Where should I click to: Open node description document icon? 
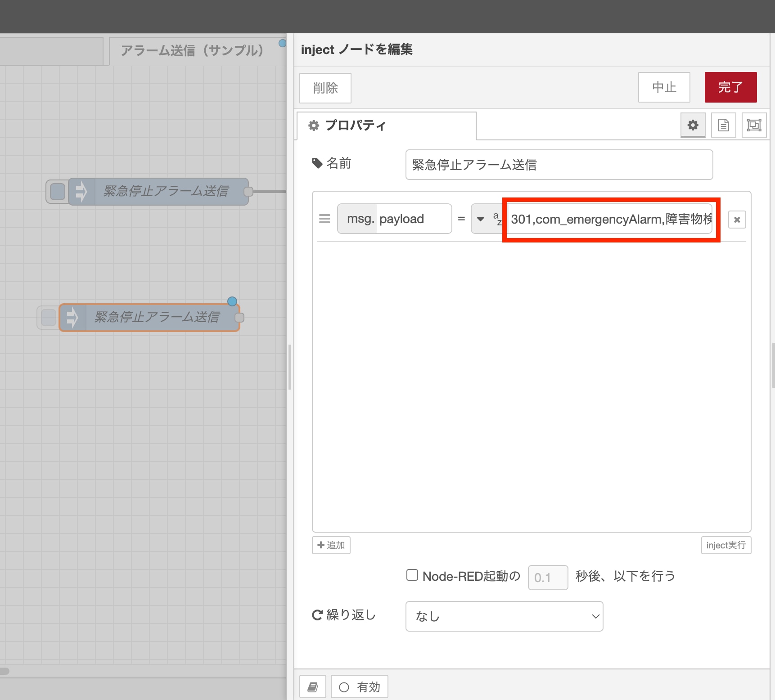tap(723, 125)
